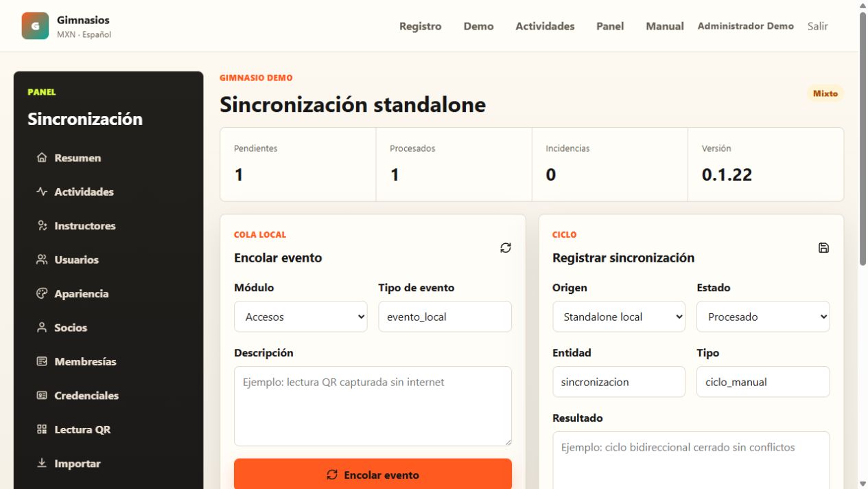Click the Descripción textarea

(373, 406)
